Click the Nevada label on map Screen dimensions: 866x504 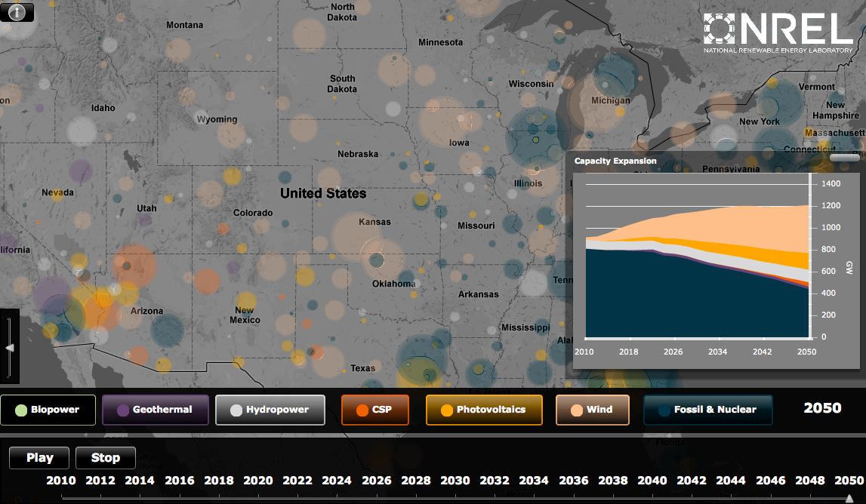[57, 192]
